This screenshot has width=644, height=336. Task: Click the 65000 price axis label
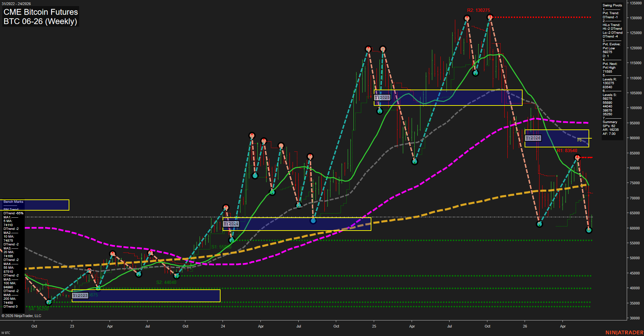tap(635, 213)
